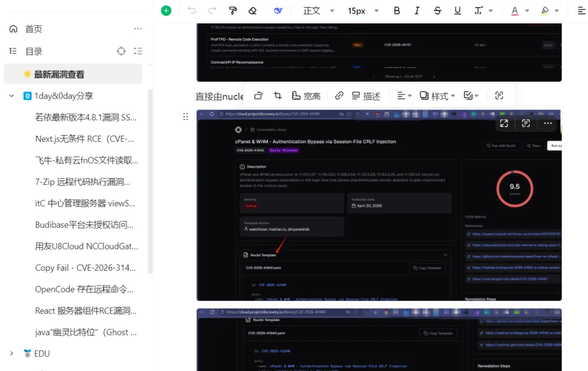The image size is (588, 371).
Task: Open 7-Zip 远程代码执行漏洞 article
Action: coord(83,182)
